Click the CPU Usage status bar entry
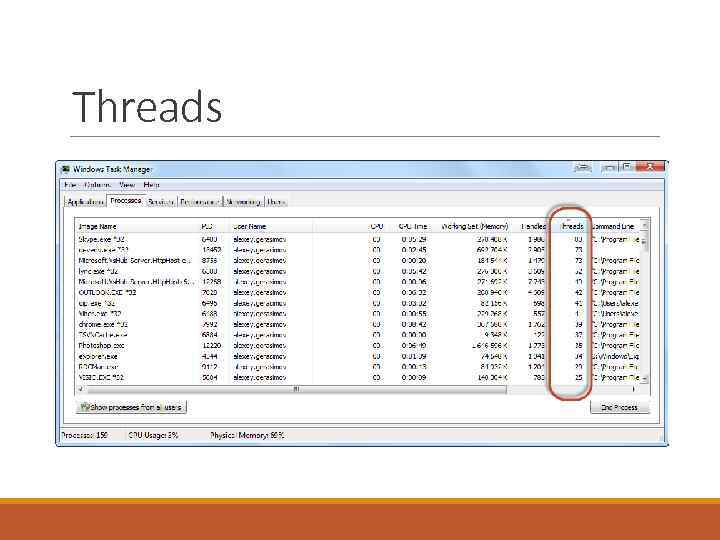Image resolution: width=720 pixels, height=540 pixels. point(153,435)
